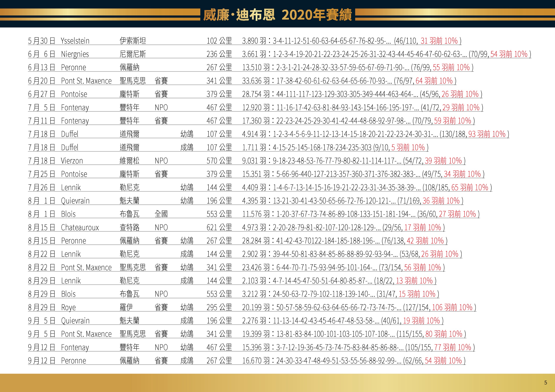Click the 2.276 羽 bird count
Image resolution: width=555 pixels, height=392 pixels.
click(x=254, y=321)
